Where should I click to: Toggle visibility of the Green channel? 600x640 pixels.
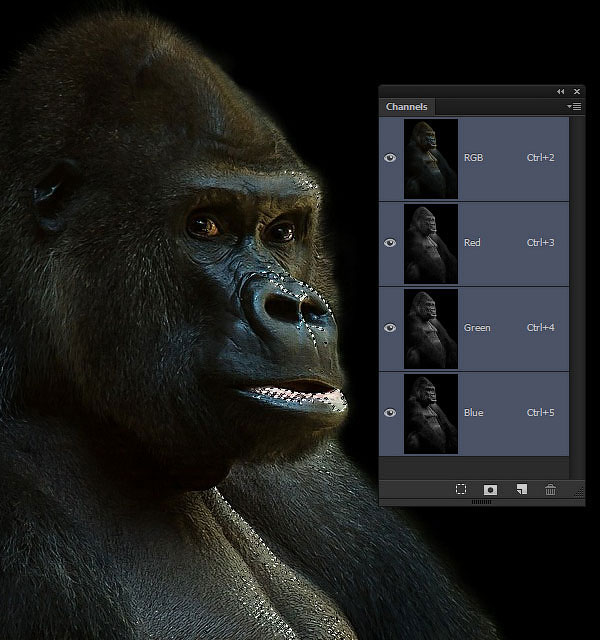(390, 328)
